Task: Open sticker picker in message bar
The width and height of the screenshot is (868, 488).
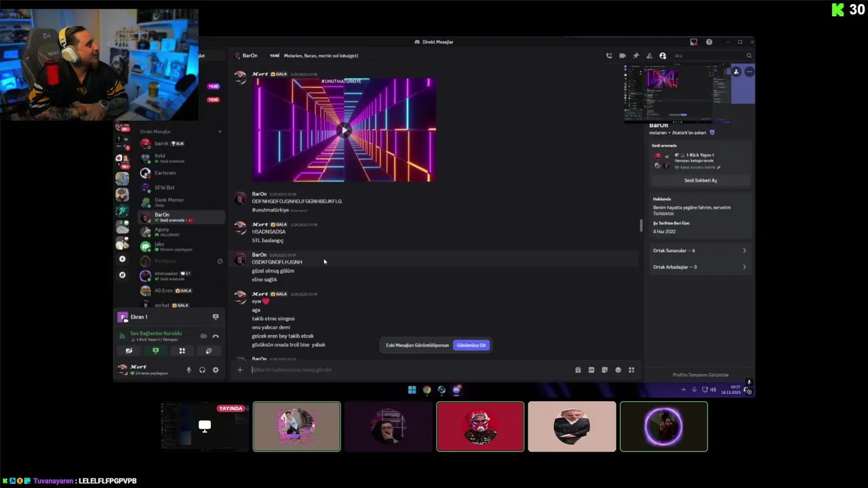Action: tap(604, 370)
